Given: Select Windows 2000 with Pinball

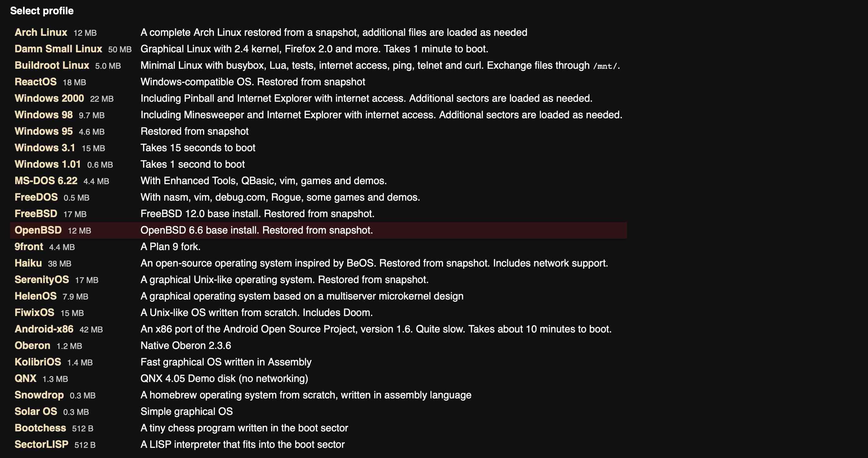Looking at the screenshot, I should (49, 98).
